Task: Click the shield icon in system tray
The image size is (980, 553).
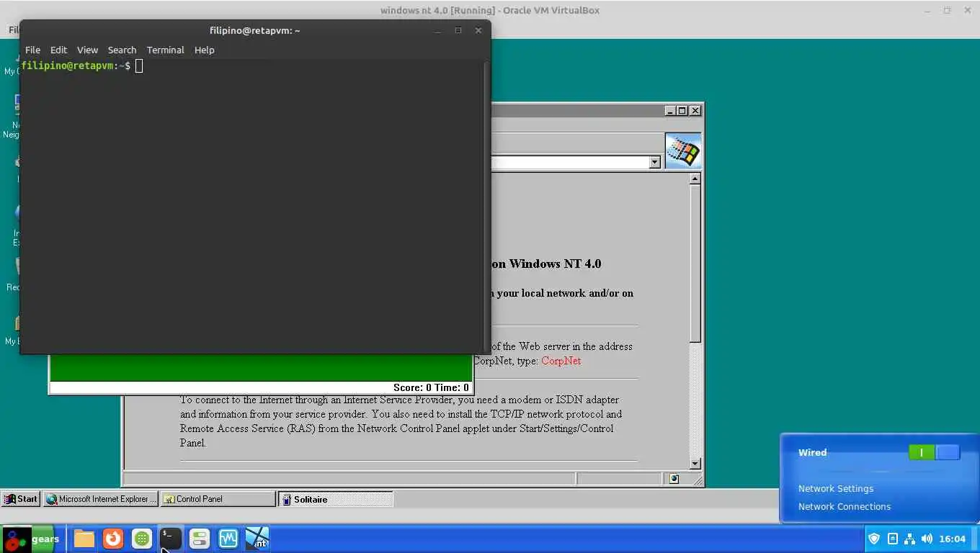Action: 874,539
